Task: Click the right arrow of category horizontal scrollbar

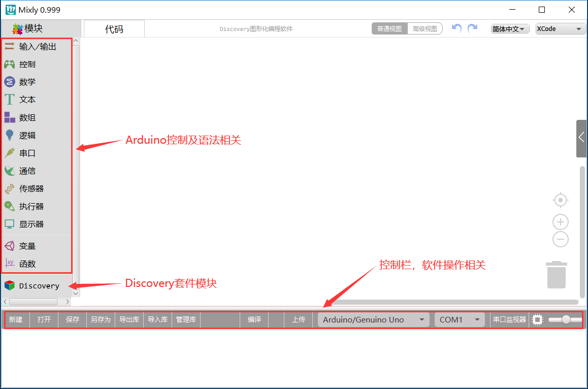Action: pyautogui.click(x=68, y=302)
